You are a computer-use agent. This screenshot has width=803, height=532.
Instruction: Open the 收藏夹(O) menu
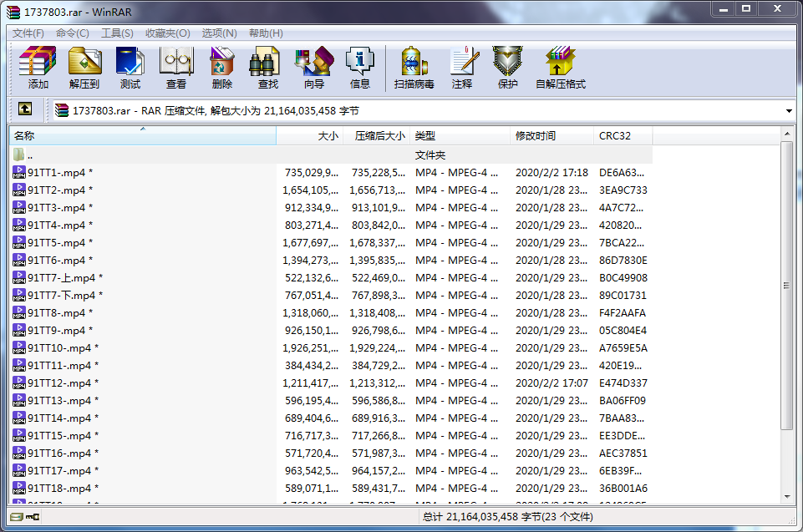(168, 33)
